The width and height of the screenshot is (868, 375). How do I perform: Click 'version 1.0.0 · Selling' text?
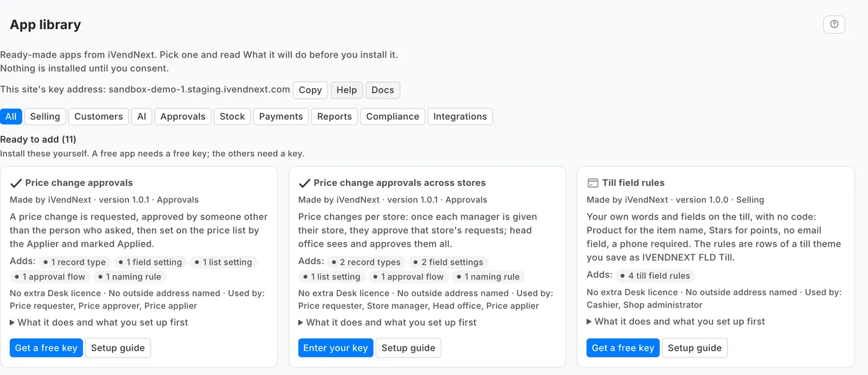tap(720, 200)
